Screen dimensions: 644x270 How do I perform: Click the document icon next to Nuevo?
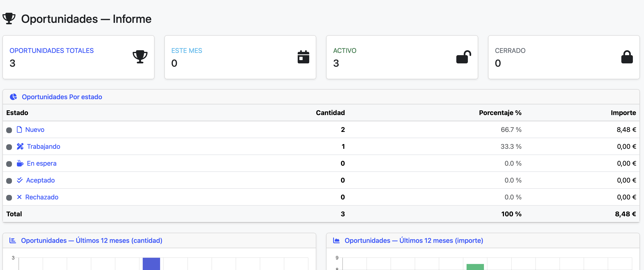coord(19,129)
